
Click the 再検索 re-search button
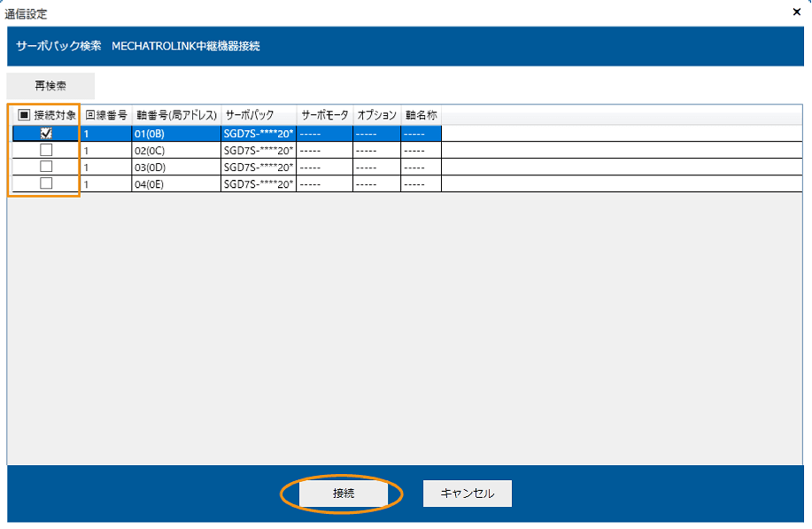[50, 85]
